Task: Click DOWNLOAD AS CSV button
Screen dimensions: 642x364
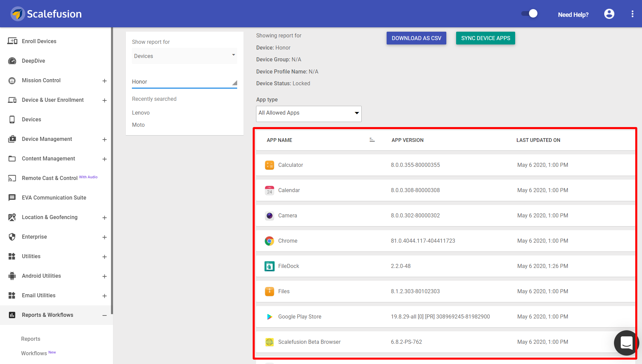Action: (416, 38)
